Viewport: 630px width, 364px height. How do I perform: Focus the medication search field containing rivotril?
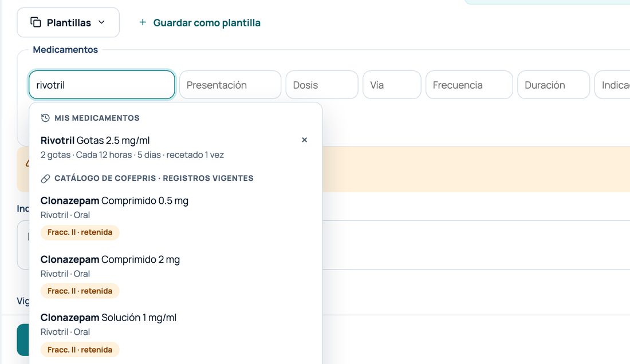pyautogui.click(x=101, y=85)
